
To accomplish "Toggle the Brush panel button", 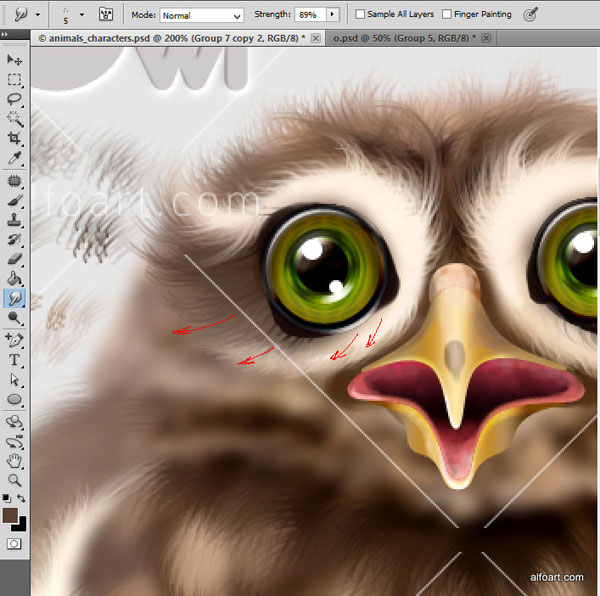I will click(106, 15).
